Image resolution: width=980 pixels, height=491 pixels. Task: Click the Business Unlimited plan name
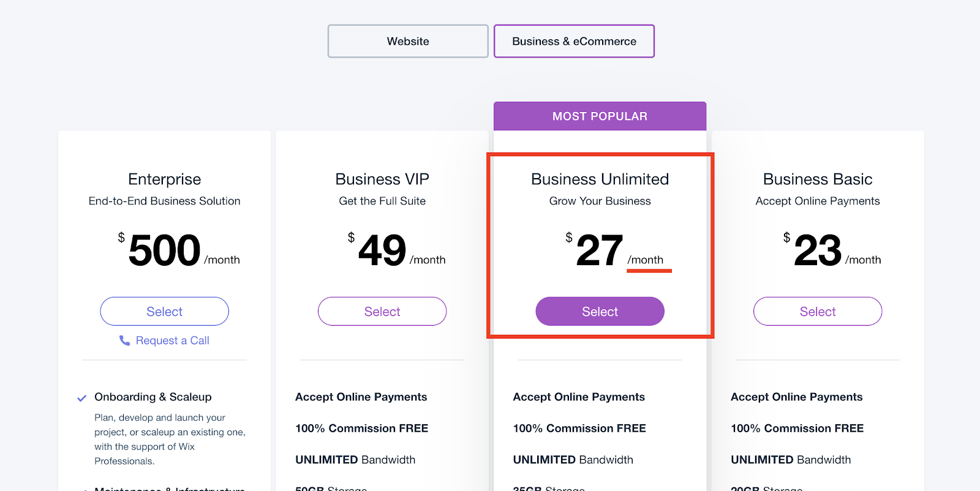tap(600, 179)
